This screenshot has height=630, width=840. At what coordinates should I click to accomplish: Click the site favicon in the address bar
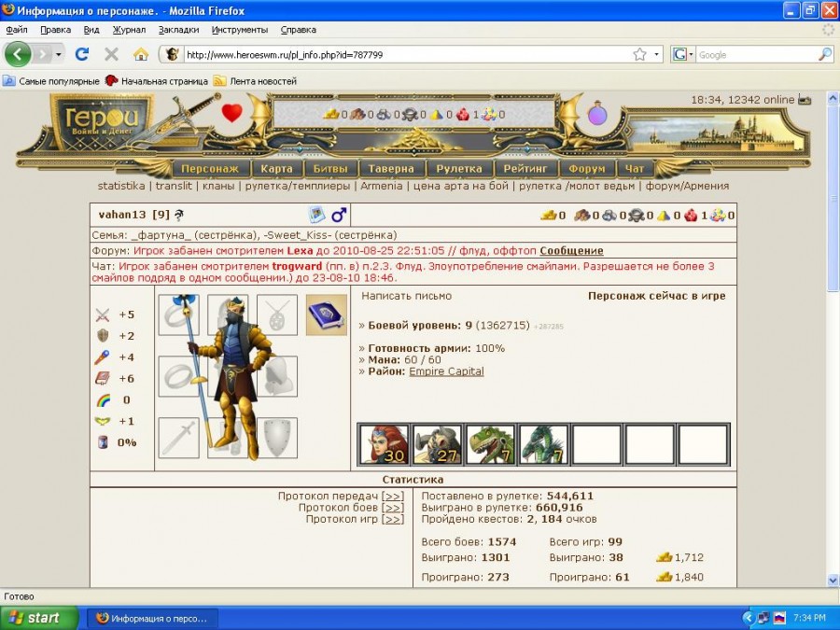(172, 54)
